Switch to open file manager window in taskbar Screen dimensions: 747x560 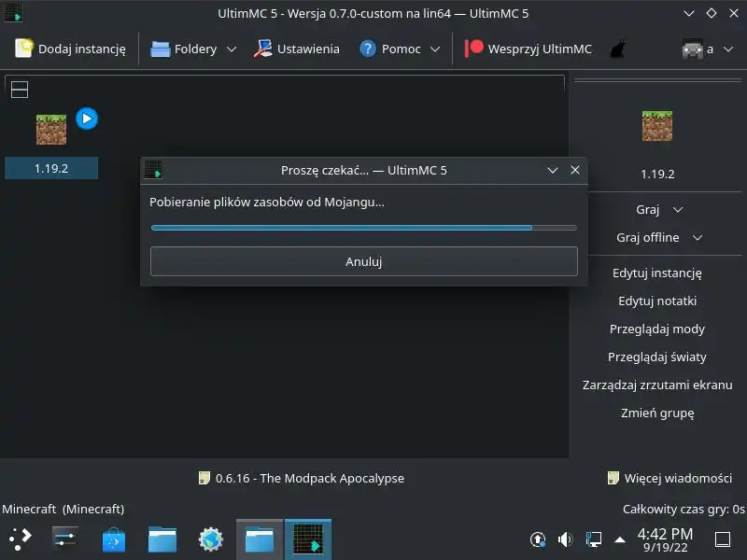tap(260, 539)
